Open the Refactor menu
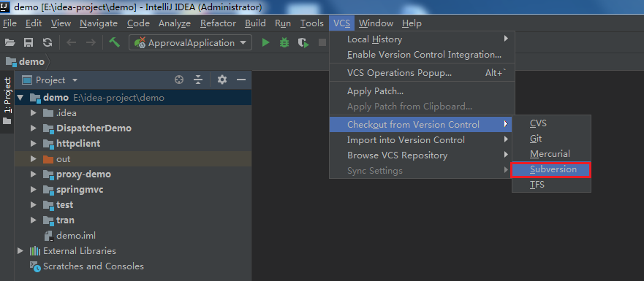 (218, 23)
